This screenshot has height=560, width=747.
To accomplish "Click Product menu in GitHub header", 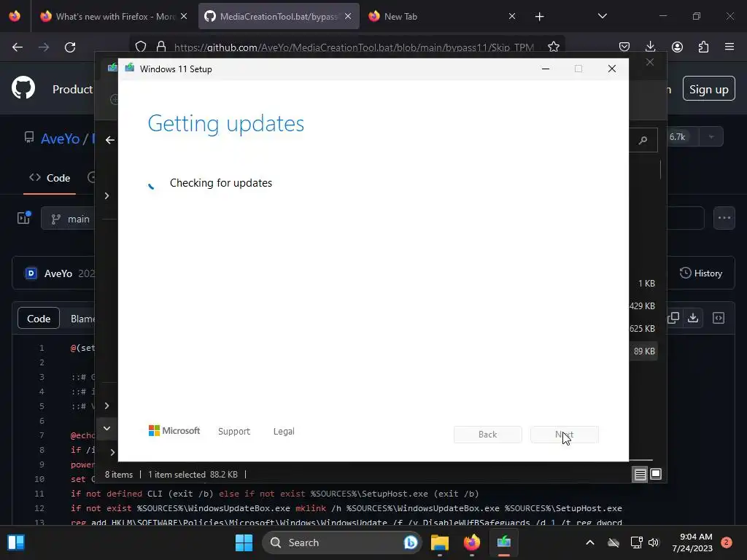I will click(x=72, y=89).
